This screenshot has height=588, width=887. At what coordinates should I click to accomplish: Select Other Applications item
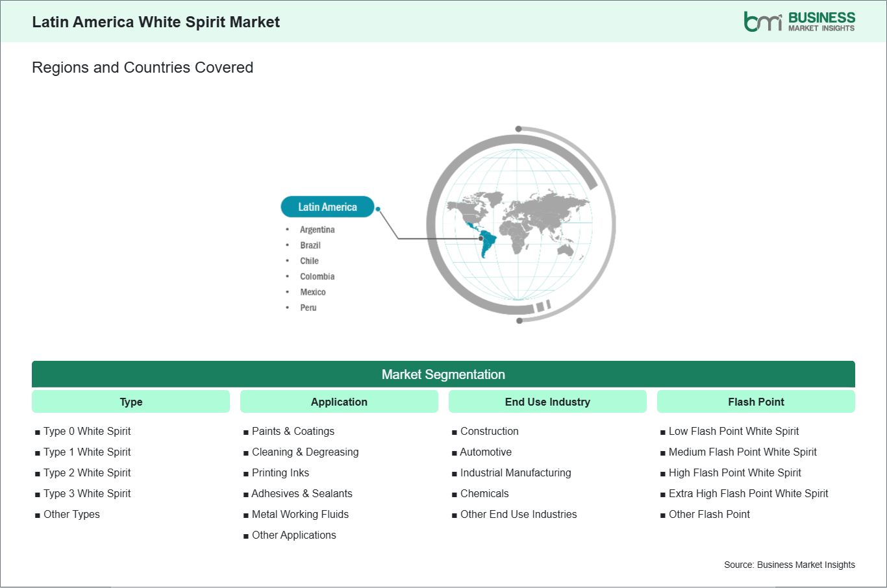[x=294, y=535]
